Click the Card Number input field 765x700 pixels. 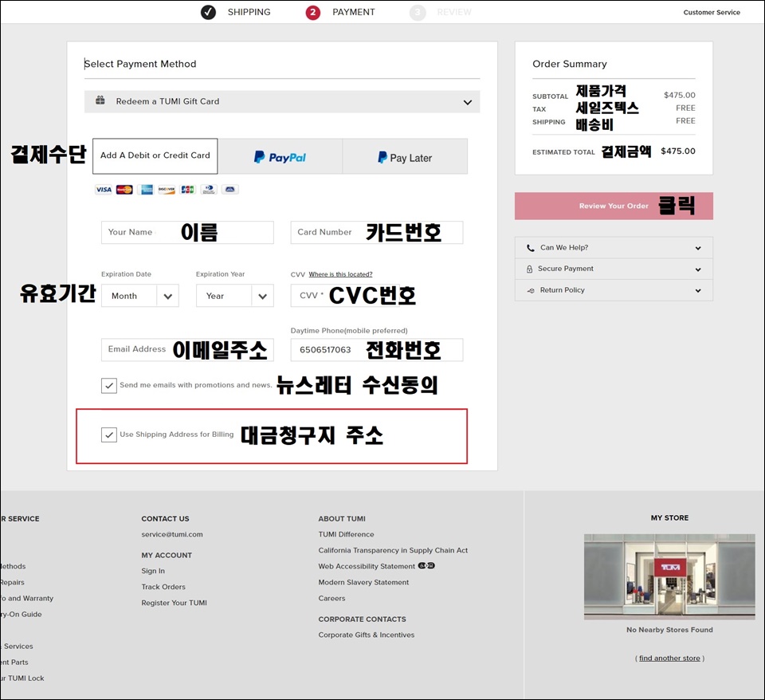click(377, 232)
